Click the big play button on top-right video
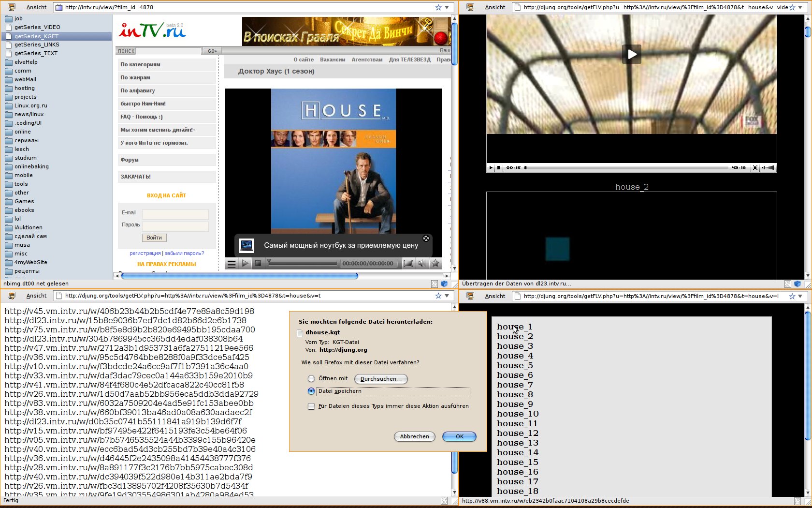Viewport: 812px width, 508px height. click(632, 54)
